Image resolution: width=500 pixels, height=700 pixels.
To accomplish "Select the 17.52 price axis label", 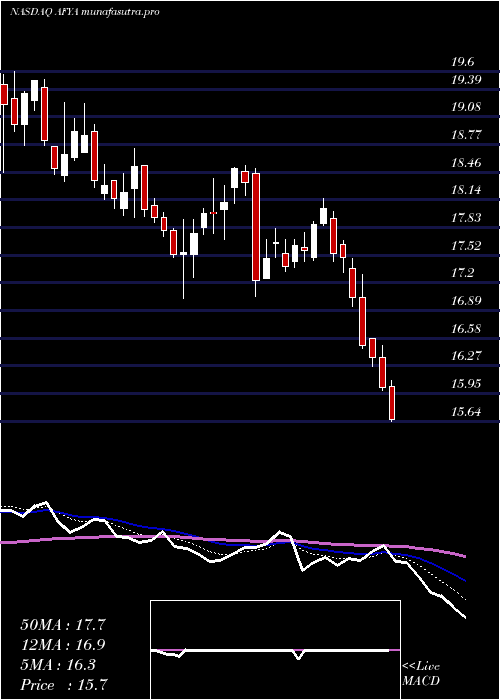I will coord(466,246).
